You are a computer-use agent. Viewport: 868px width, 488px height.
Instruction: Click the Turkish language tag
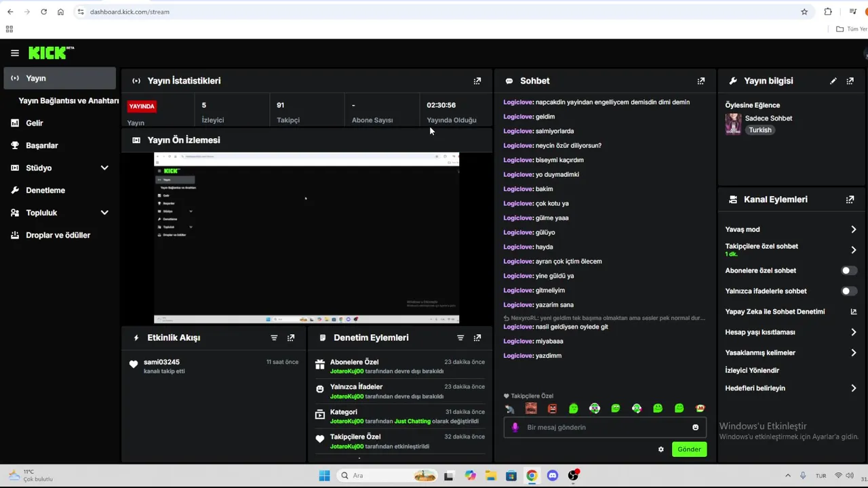click(760, 130)
